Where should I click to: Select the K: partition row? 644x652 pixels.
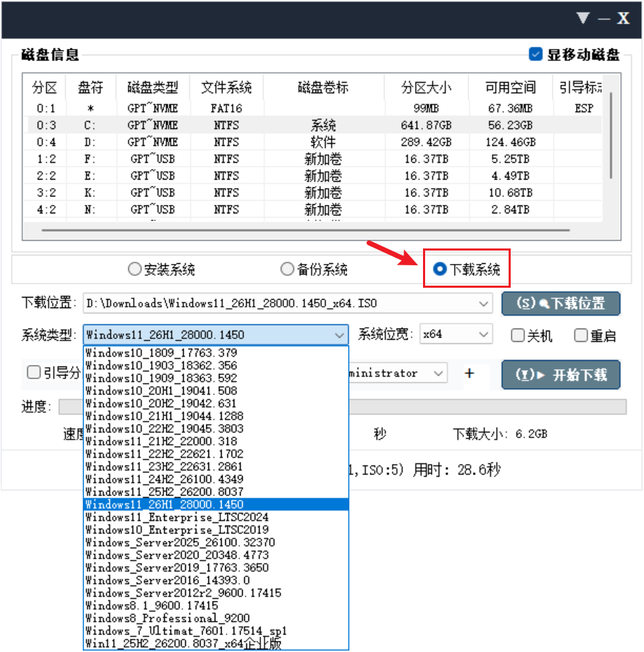tap(313, 192)
